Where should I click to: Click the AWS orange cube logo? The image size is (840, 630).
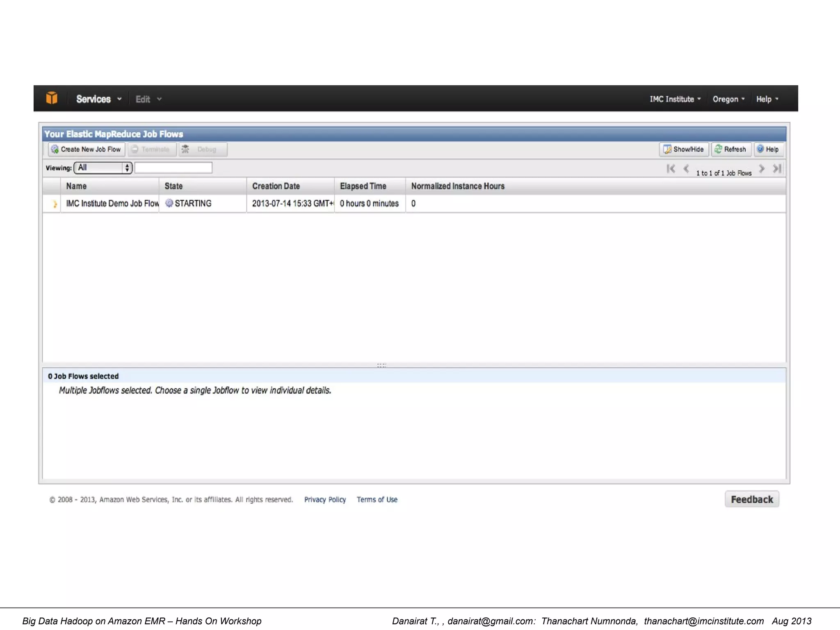(x=52, y=98)
